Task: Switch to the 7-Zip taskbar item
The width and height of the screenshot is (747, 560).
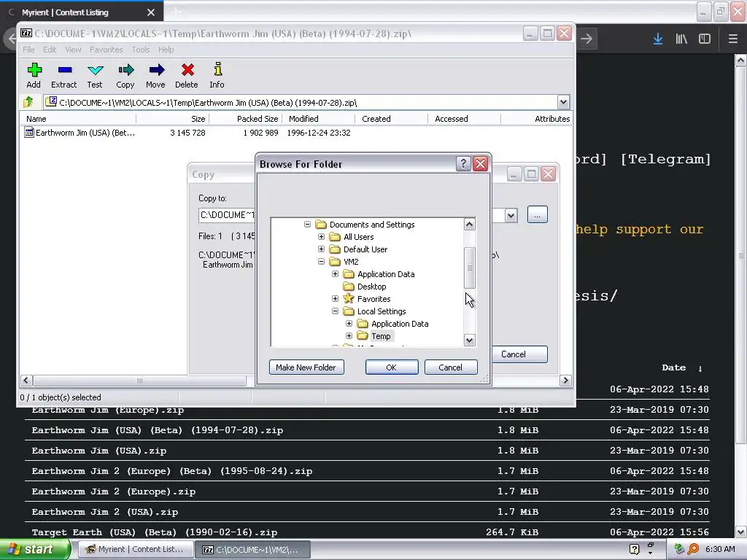Action: [x=253, y=549]
